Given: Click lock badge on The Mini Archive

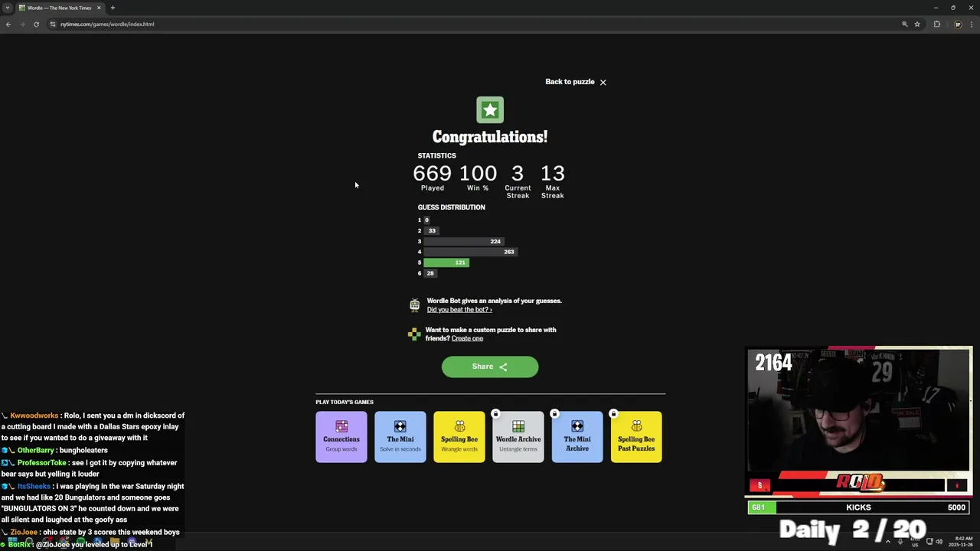Looking at the screenshot, I should coord(554,414).
